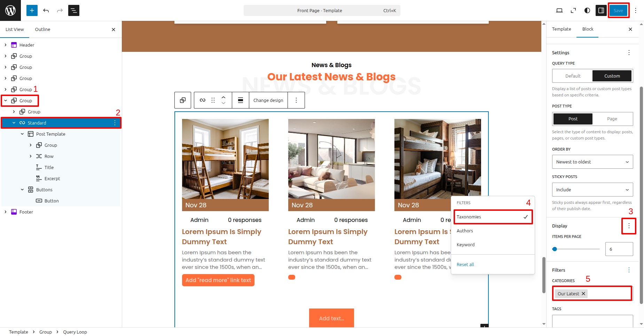
Task: Click the WordPress logo icon
Action: coord(10,10)
